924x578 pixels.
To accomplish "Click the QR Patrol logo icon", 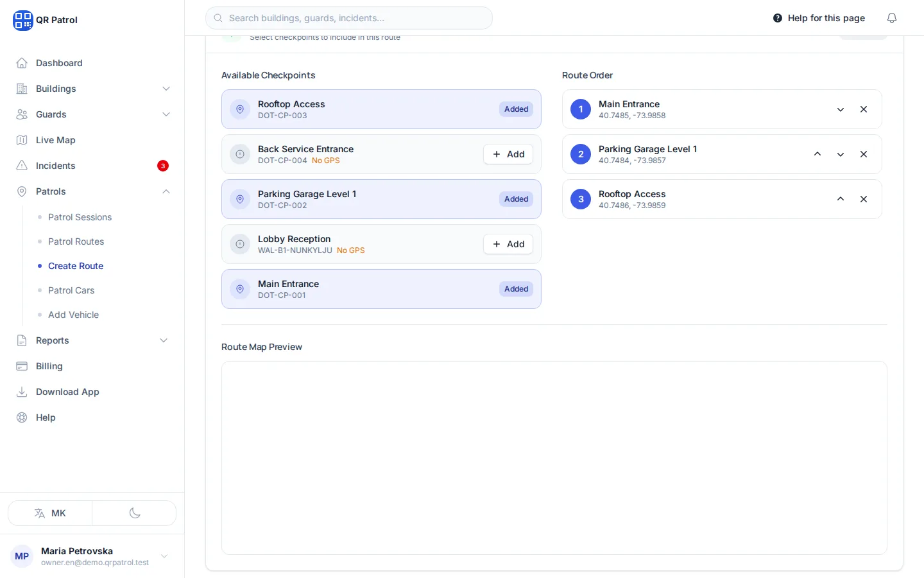I will pos(22,20).
